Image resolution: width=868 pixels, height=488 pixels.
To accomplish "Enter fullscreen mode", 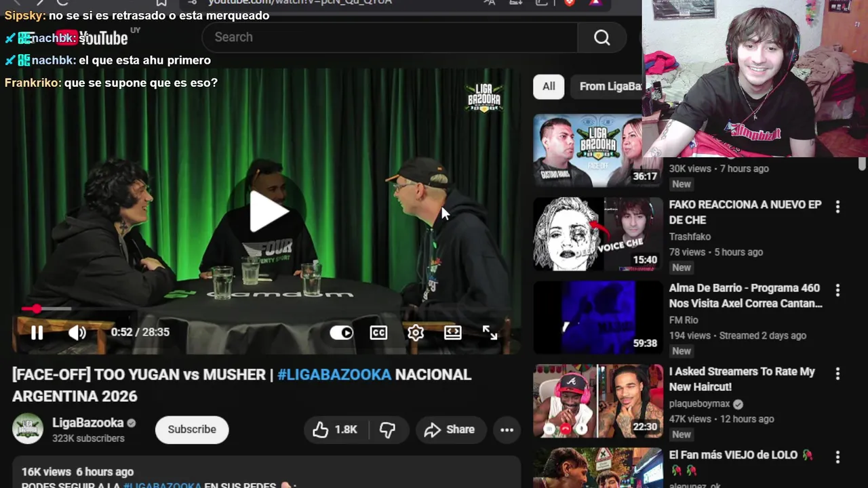I will 490,332.
